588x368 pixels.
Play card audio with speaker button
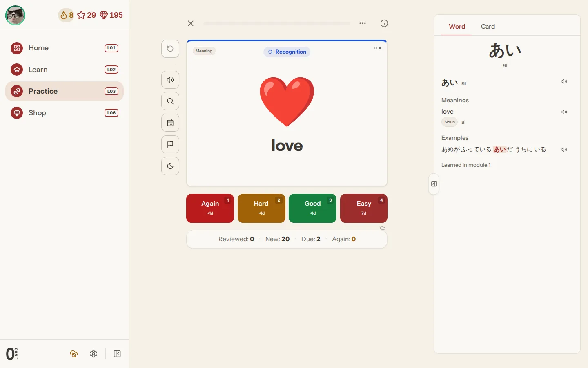click(170, 80)
